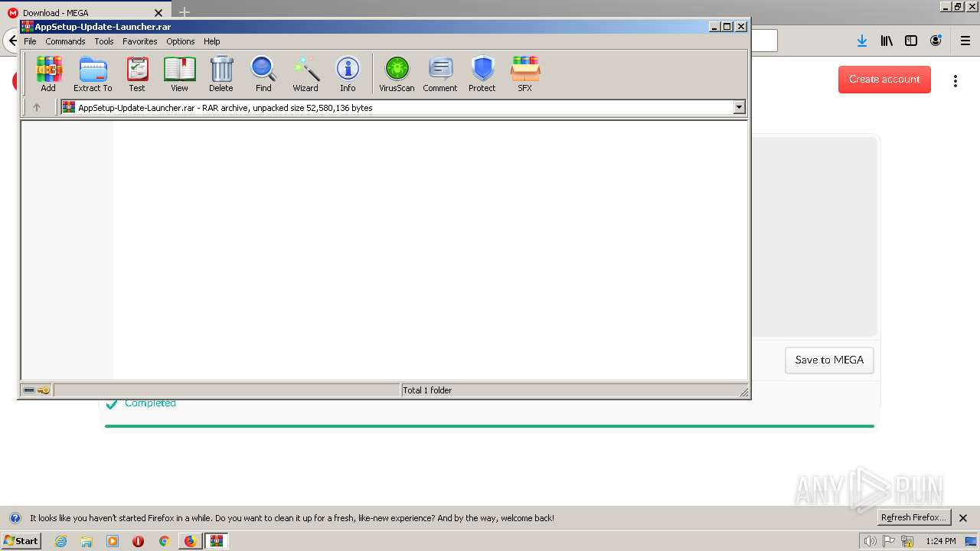Launch Internet Explorer from taskbar

(x=60, y=541)
